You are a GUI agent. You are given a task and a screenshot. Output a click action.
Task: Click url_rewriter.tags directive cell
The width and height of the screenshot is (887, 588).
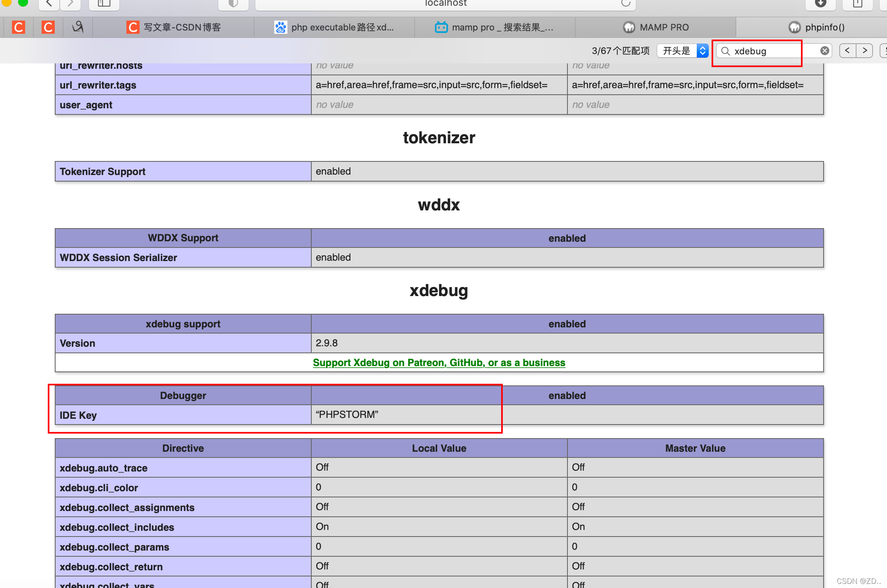click(183, 85)
